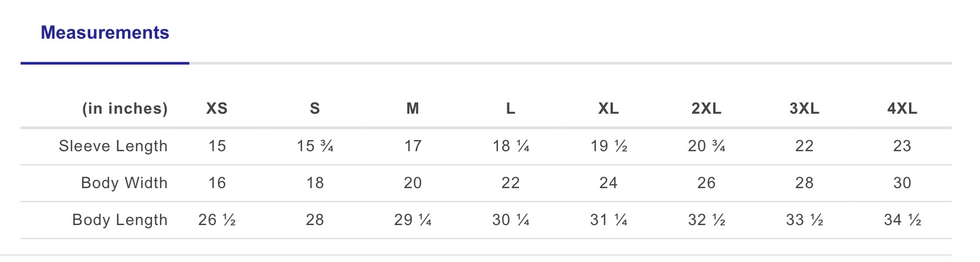Click the S size column header
Viewport: 980px width, 262px height.
(315, 109)
